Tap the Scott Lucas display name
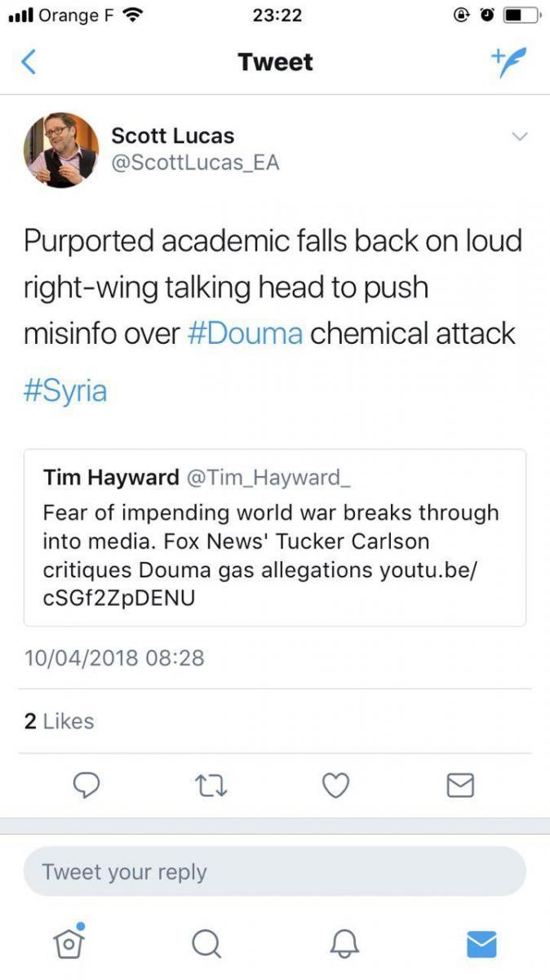This screenshot has width=550, height=980. [172, 136]
